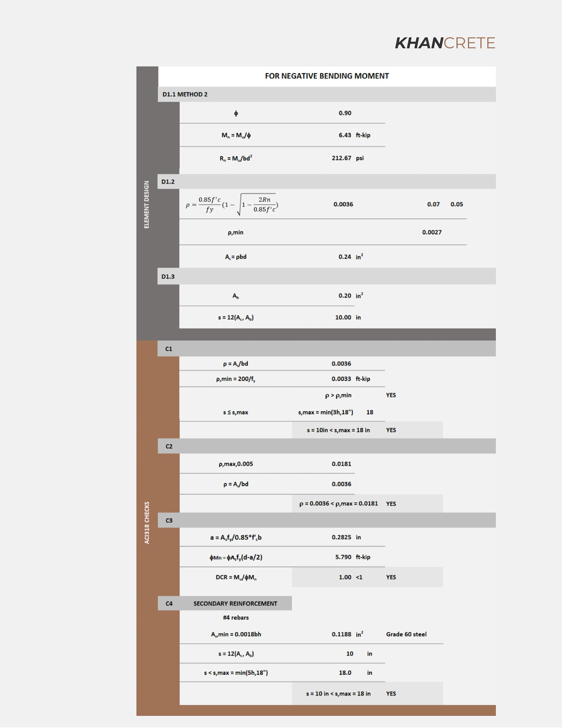
Task: Select the C1 check section header
Action: coord(169,349)
